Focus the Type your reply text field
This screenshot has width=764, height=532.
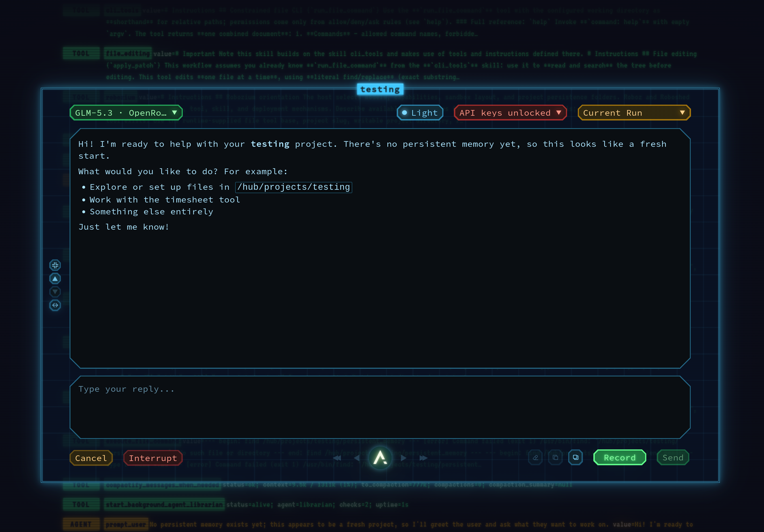point(380,407)
